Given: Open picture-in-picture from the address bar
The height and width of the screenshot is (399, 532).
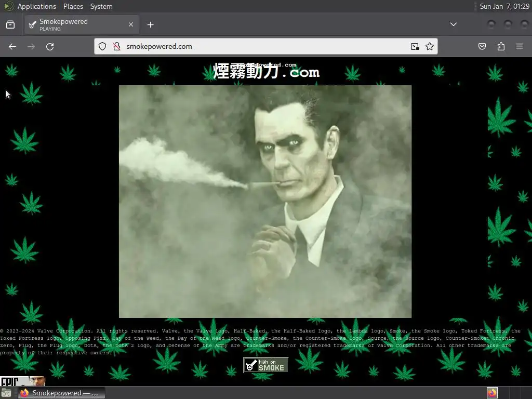Looking at the screenshot, I should pyautogui.click(x=415, y=46).
